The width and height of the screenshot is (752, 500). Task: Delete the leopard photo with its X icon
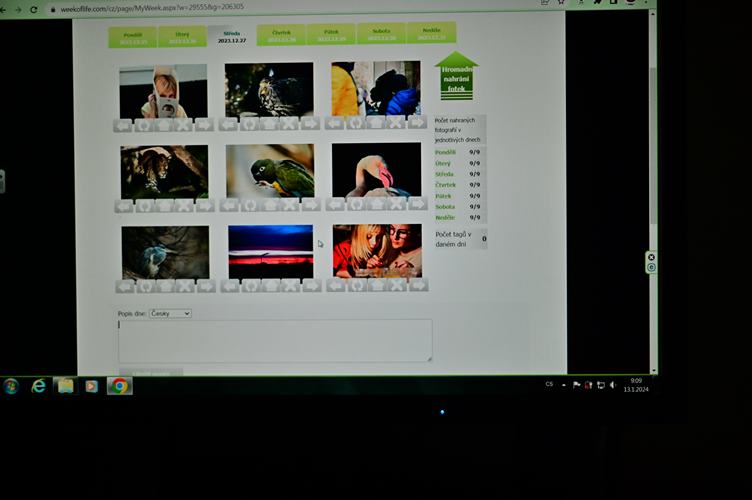(x=185, y=205)
